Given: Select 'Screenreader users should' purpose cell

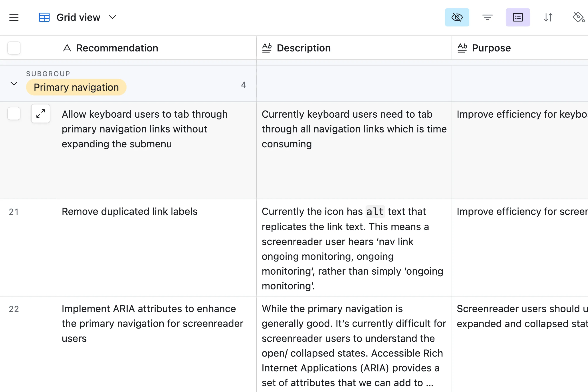Looking at the screenshot, I should pos(520,344).
